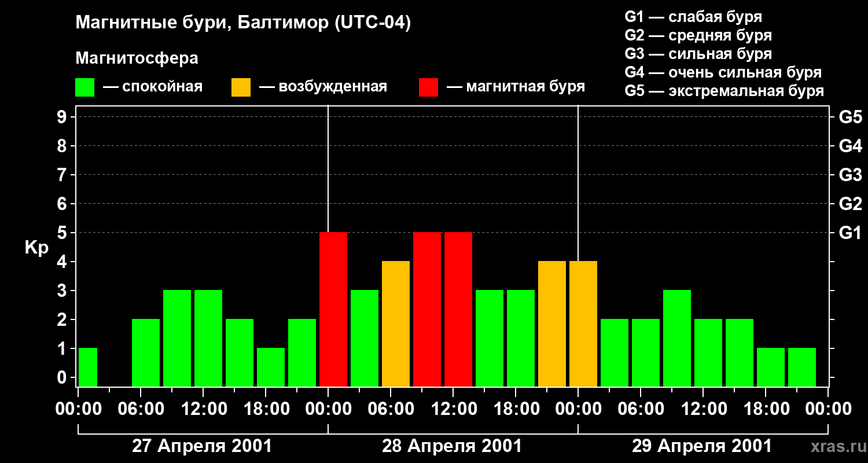This screenshot has height=463, width=868.
Task: Select the green bar at 09:00–12:00, 27 April
Action: click(177, 339)
